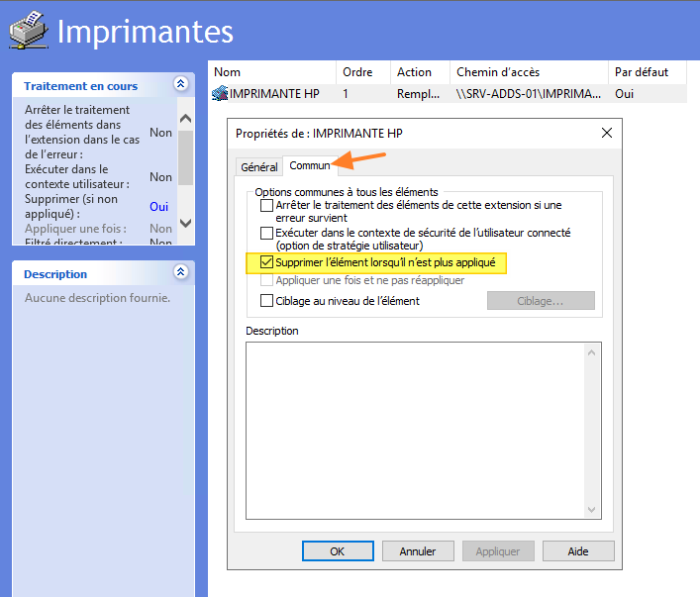Select the Commun tab
This screenshot has height=597, width=700.
pos(309,165)
